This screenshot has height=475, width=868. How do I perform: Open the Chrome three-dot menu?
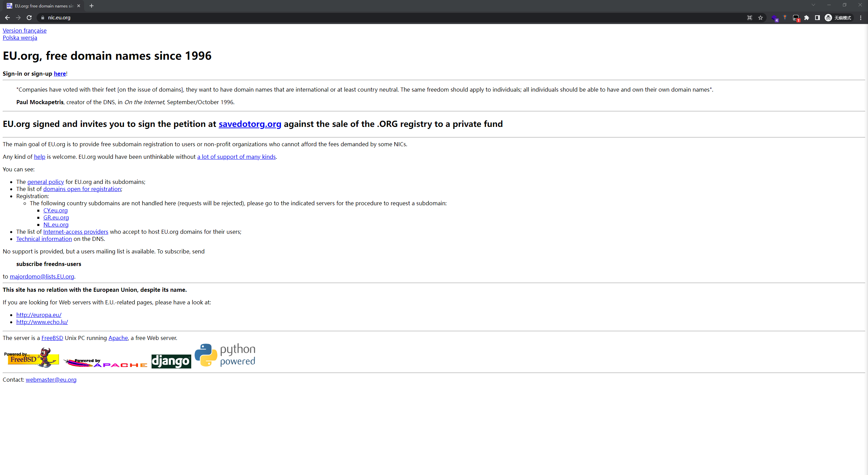point(861,18)
